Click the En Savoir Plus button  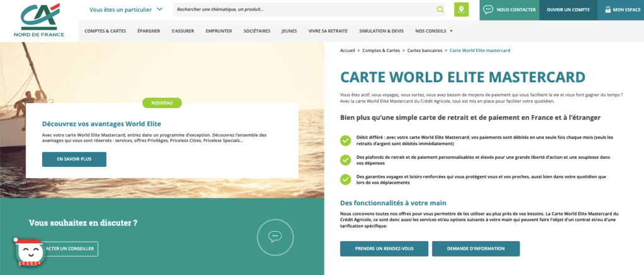click(74, 159)
